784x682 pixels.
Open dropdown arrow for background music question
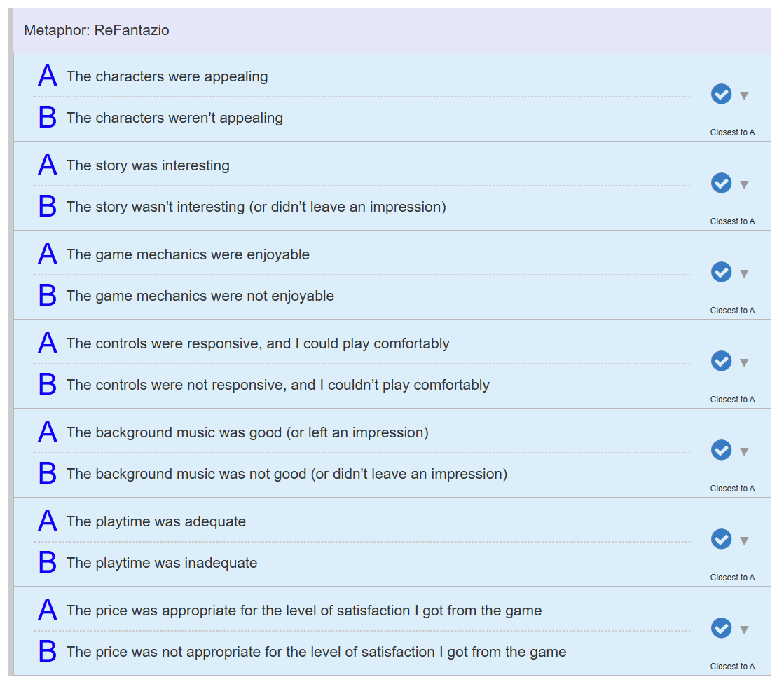pos(744,452)
